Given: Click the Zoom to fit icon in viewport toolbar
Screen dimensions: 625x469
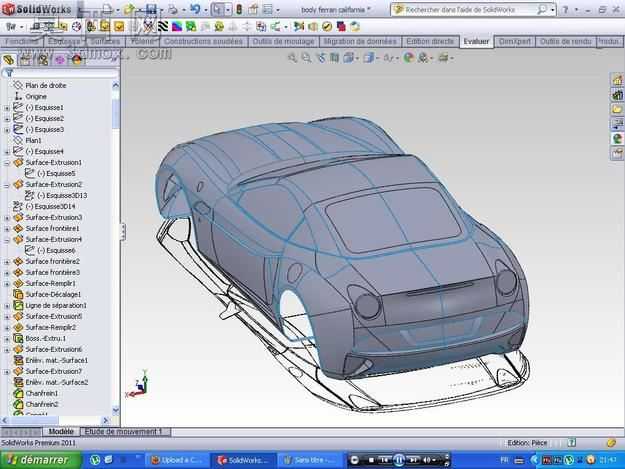Looking at the screenshot, I should [292, 58].
